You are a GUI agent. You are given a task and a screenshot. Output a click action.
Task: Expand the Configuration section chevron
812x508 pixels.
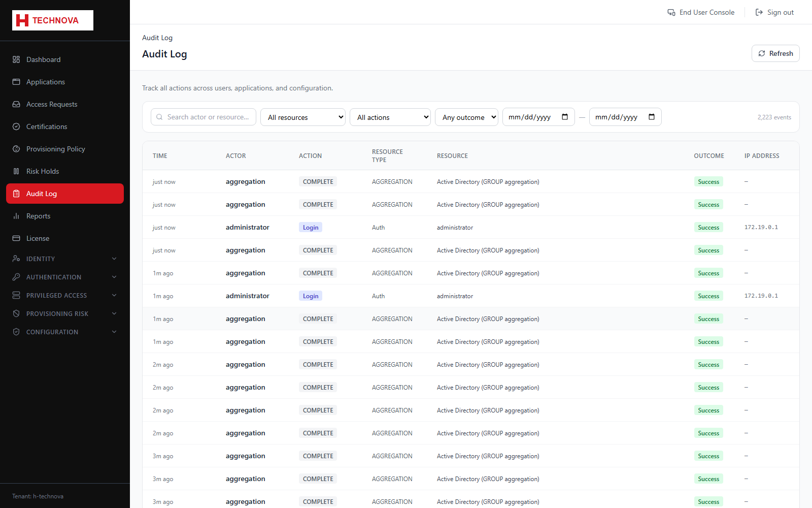114,332
